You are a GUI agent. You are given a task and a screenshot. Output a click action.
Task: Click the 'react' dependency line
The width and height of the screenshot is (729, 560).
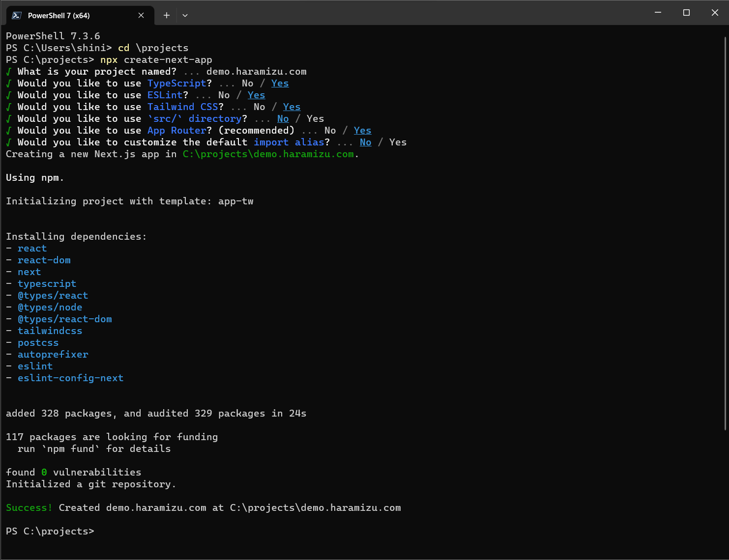coord(32,249)
